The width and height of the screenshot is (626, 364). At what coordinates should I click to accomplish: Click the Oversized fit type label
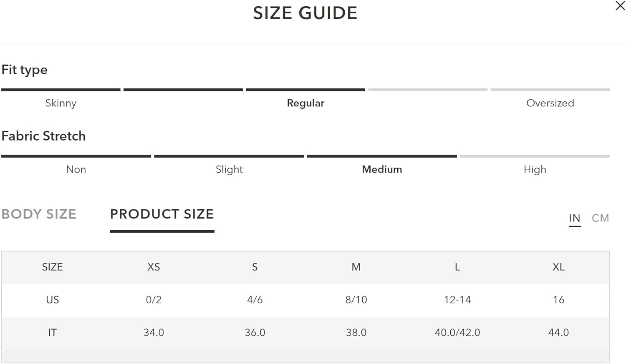pyautogui.click(x=550, y=103)
